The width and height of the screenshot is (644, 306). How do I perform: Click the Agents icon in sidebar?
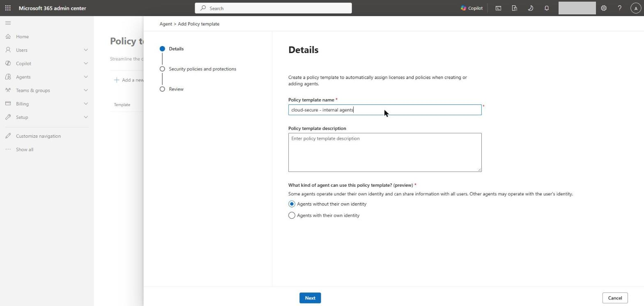(x=8, y=77)
